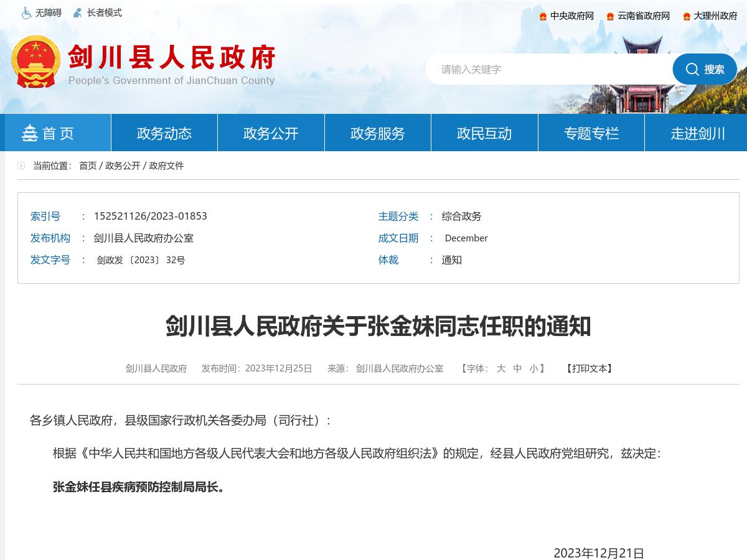
Task: Click the breadcrumb location marker icon
Action: coord(21,166)
